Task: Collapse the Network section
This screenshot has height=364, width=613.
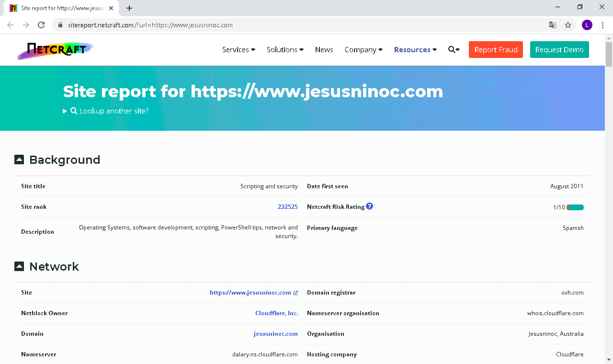Action: click(x=19, y=266)
